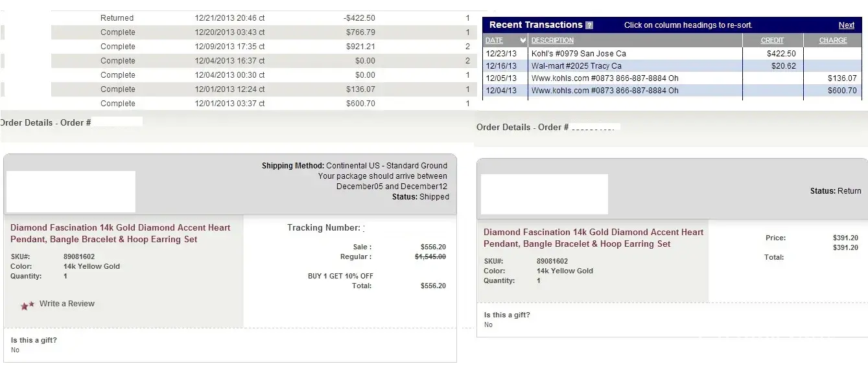
Task: Toggle the sort arrow on the DATE column
Action: pos(523,40)
